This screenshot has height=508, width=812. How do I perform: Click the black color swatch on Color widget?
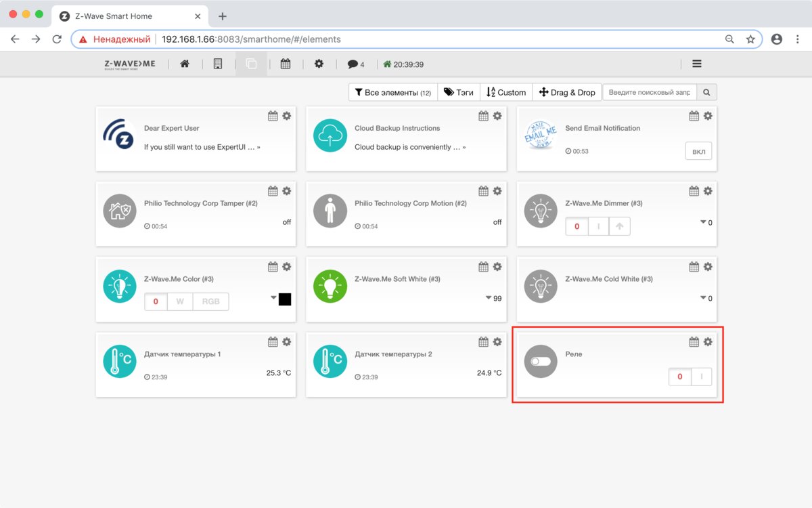285,299
